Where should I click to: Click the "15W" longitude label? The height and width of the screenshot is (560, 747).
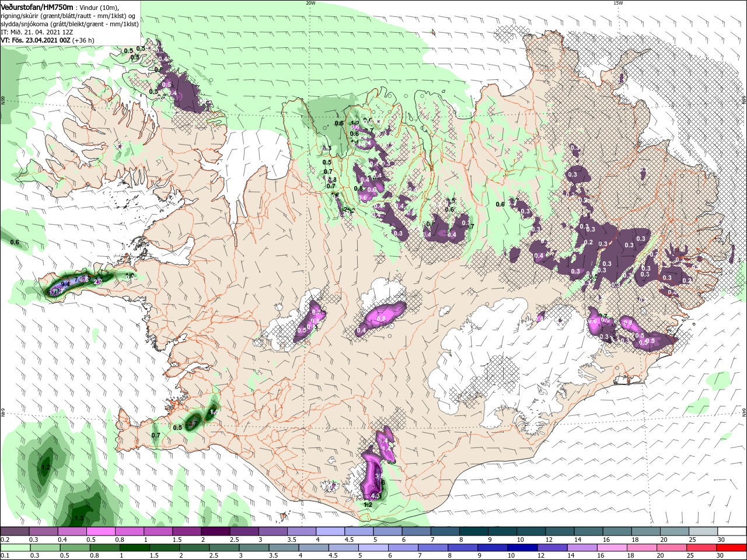(618, 2)
